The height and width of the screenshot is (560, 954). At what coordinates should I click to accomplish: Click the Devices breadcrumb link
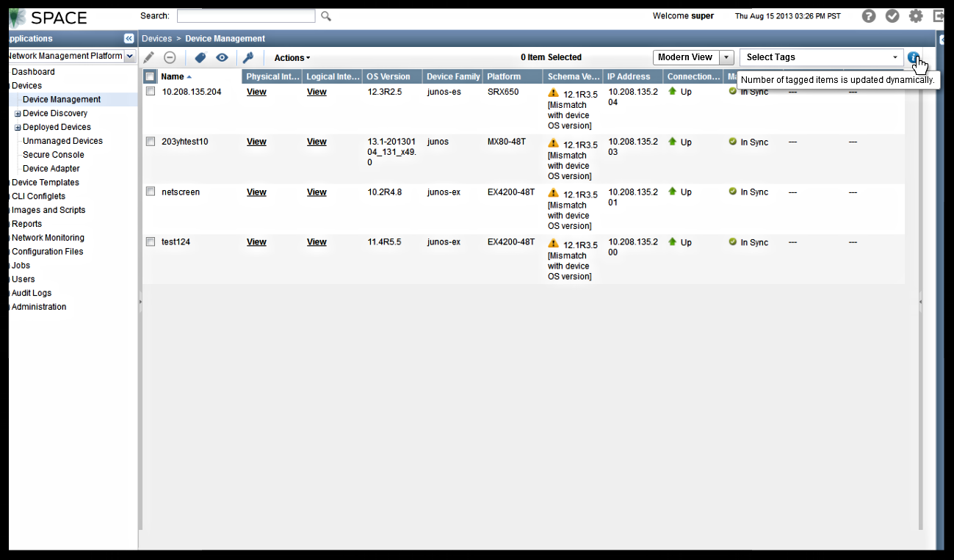pos(156,38)
